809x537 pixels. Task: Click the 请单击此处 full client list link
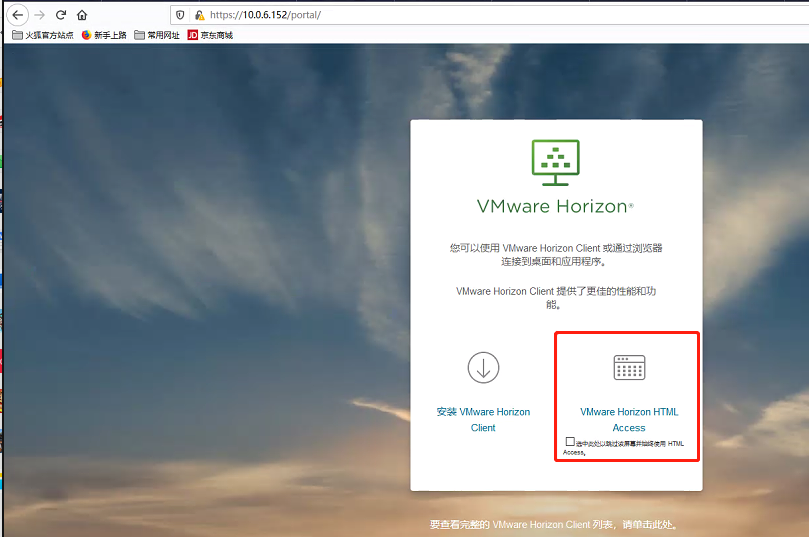click(650, 525)
